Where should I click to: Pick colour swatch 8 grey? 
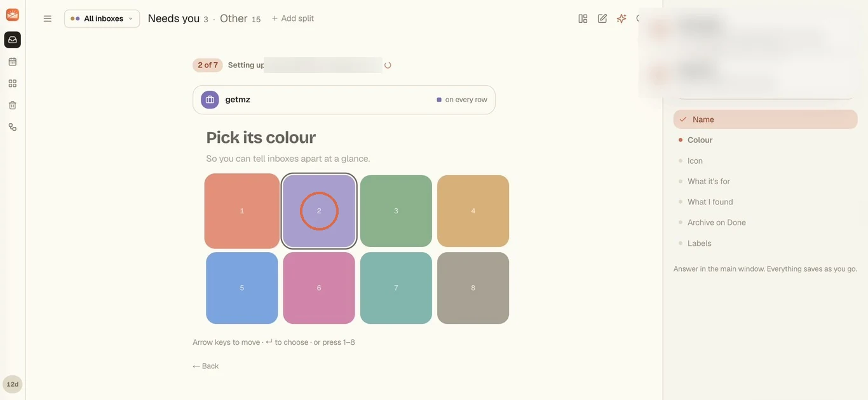coord(473,288)
